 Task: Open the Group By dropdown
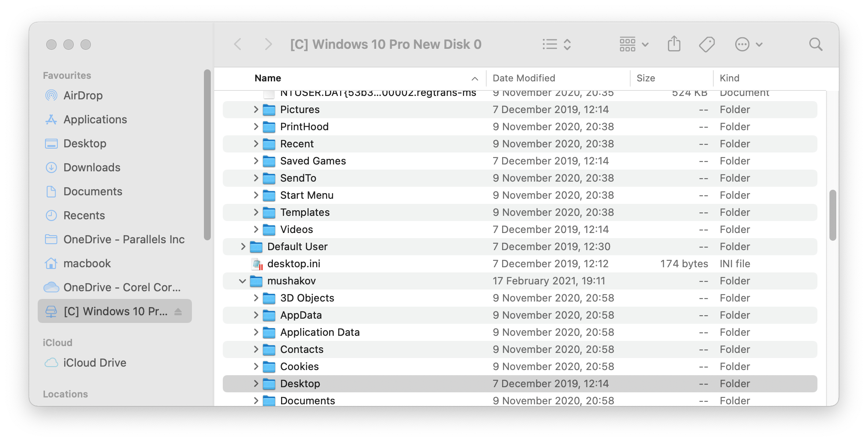pos(634,44)
